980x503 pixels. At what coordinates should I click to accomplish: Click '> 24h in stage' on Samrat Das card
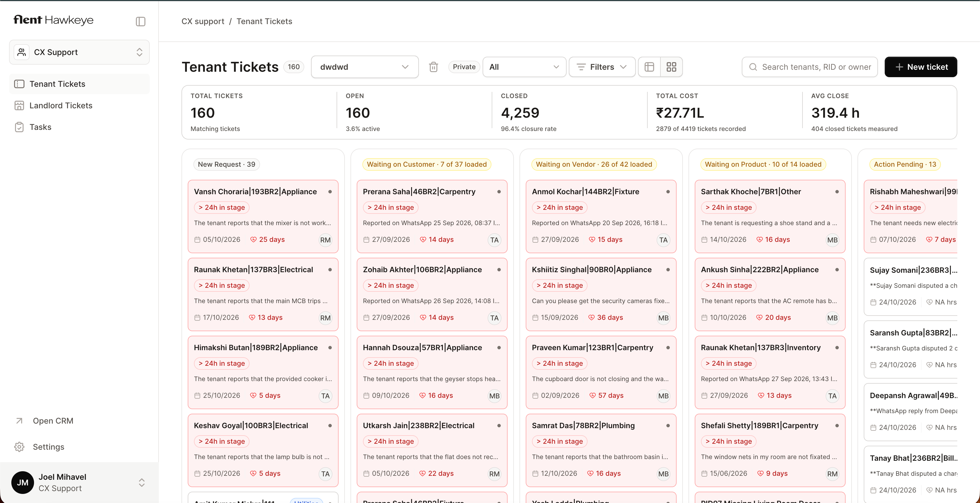pos(559,441)
